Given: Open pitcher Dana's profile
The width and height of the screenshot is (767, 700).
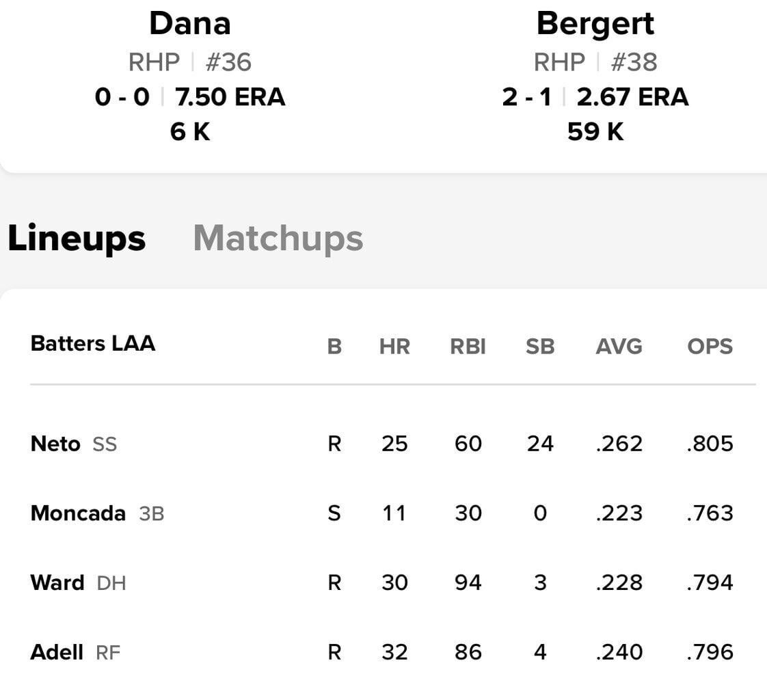Looking at the screenshot, I should tap(192, 22).
